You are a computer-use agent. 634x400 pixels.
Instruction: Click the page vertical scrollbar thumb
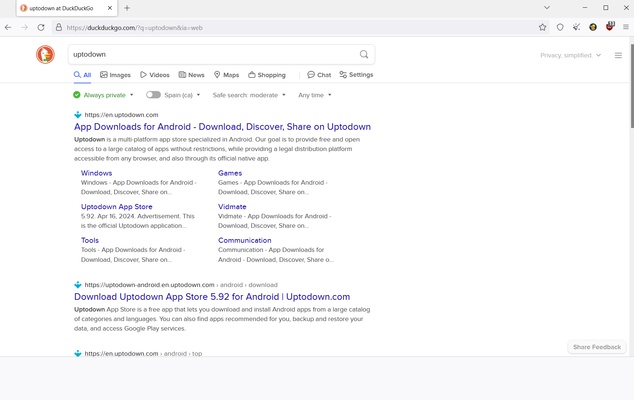point(631,85)
